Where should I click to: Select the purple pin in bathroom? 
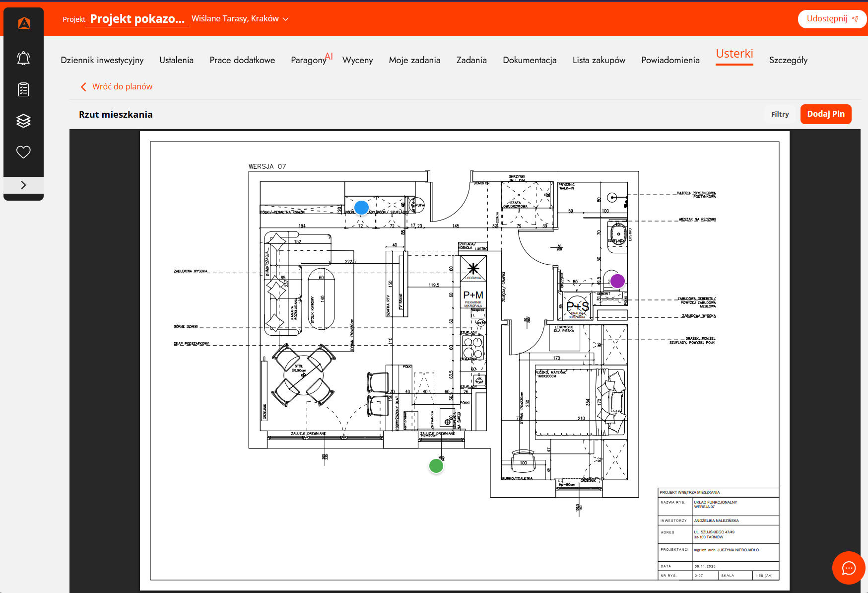click(617, 281)
